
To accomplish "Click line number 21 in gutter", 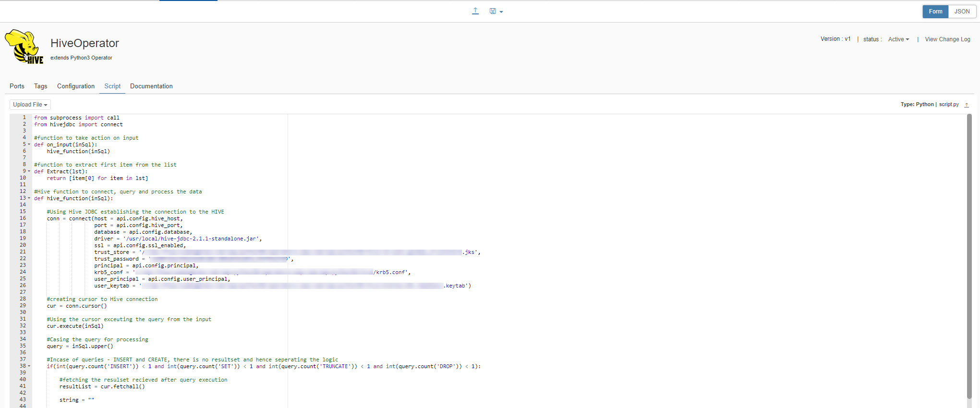I will coord(23,252).
